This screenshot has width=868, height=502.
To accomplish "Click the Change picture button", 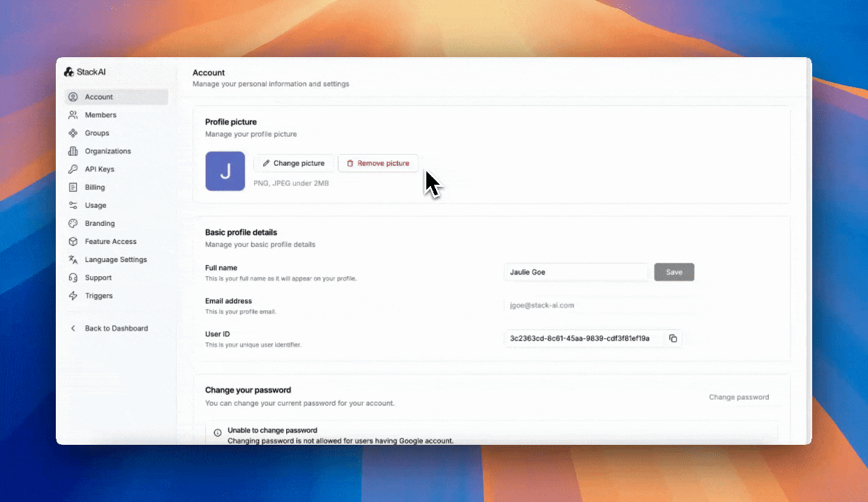I will (293, 163).
